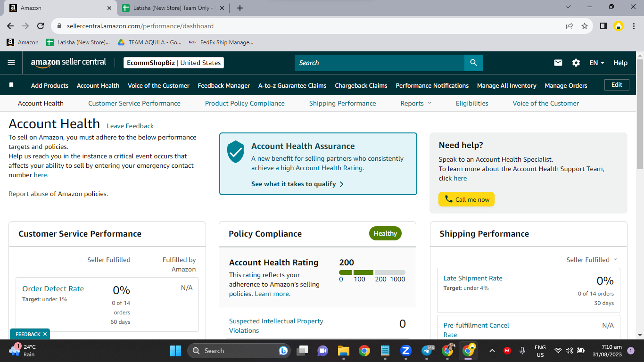Open Performance Notifications

[432, 85]
